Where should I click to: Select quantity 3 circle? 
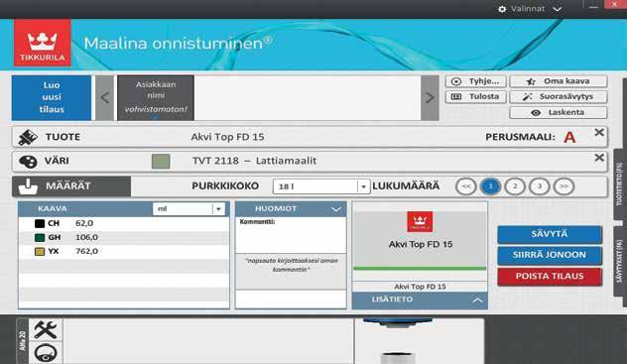[x=539, y=186]
